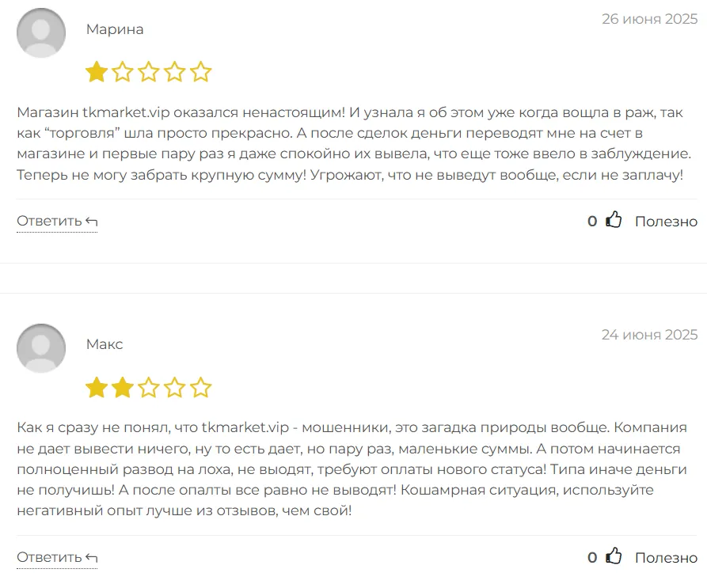Reply to Марина's review via Ответить
707x588 pixels.
click(x=57, y=221)
